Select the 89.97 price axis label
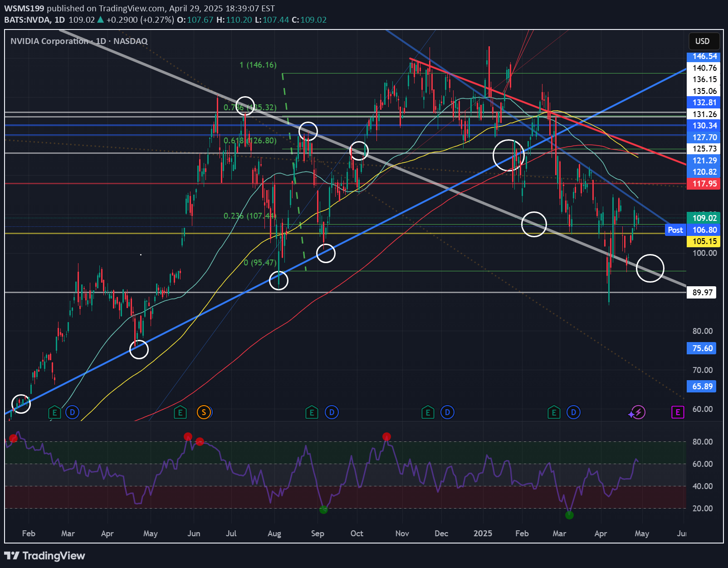This screenshot has width=728, height=568. (x=702, y=293)
